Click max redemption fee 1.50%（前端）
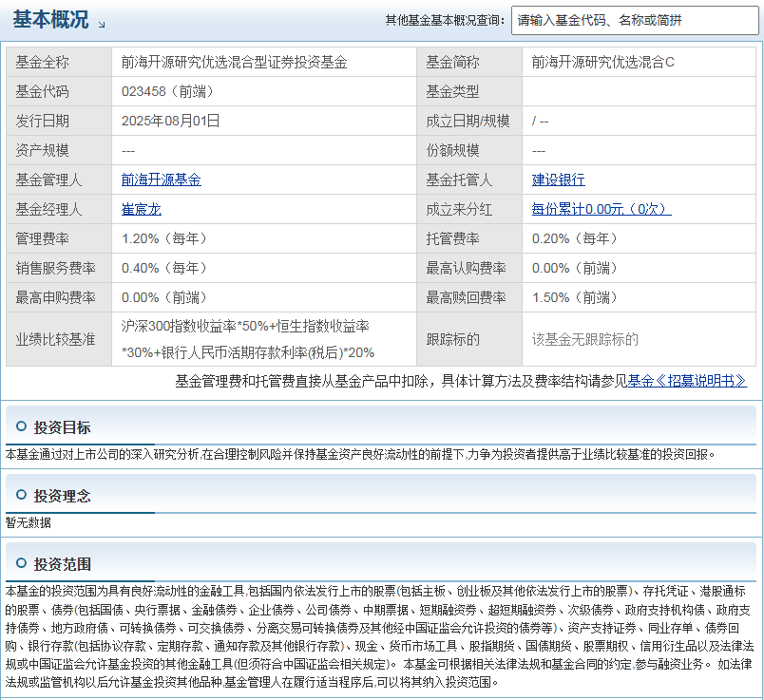The height and width of the screenshot is (700, 764). (x=574, y=297)
